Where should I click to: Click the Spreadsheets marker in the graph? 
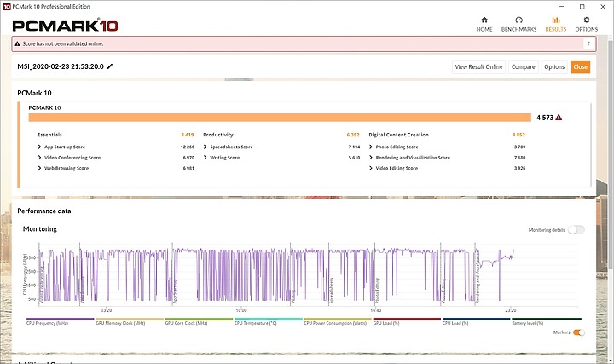pyautogui.click(x=331, y=291)
